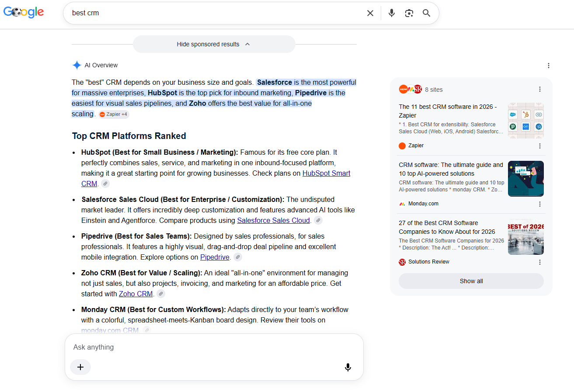This screenshot has height=392, width=574.
Task: Click 'Monday CRM (Best for Custom Workflows):' text
Action: (x=153, y=309)
